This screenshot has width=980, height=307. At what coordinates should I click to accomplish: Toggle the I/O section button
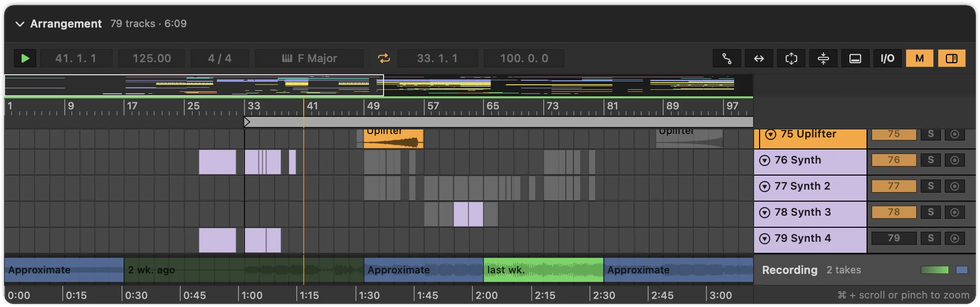887,58
